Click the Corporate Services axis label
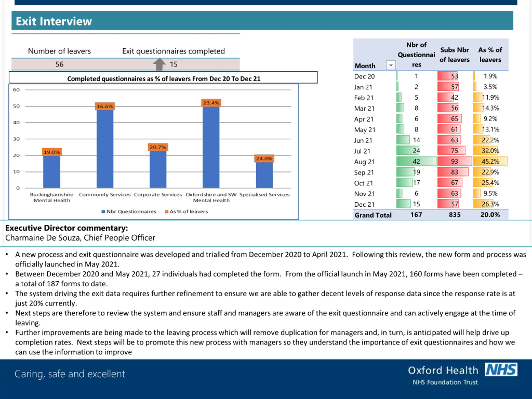Image resolution: width=532 pixels, height=399 pixels. coord(158,195)
